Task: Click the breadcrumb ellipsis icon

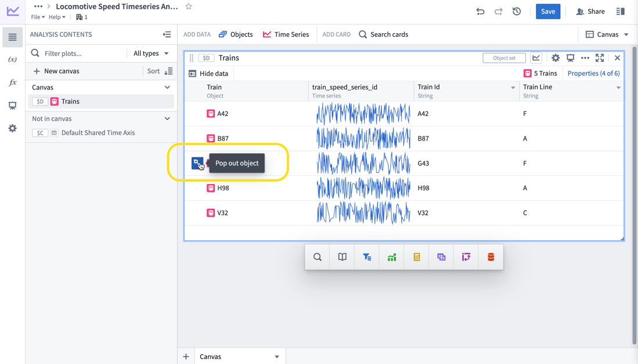Action: [38, 6]
